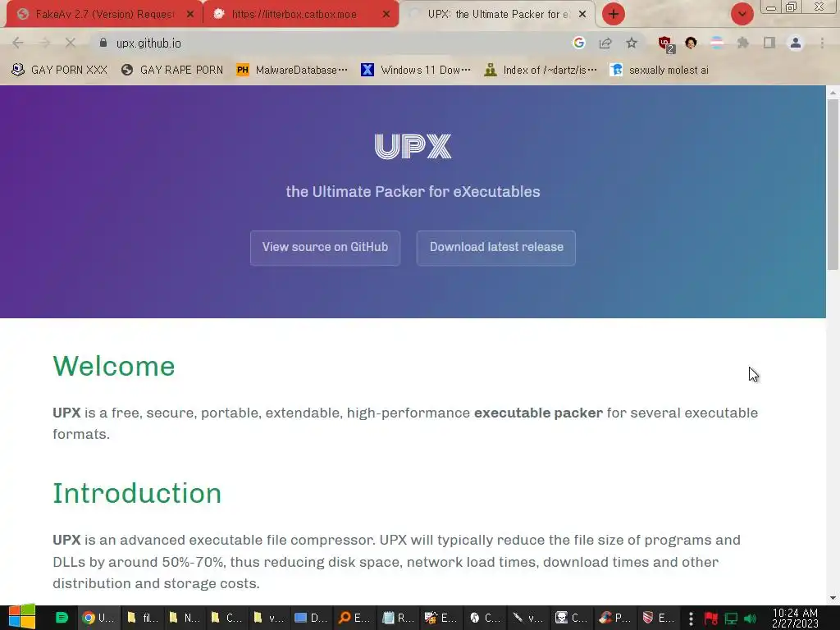Click the address bar with upx.github.io
This screenshot has height=630, width=840.
click(332, 43)
